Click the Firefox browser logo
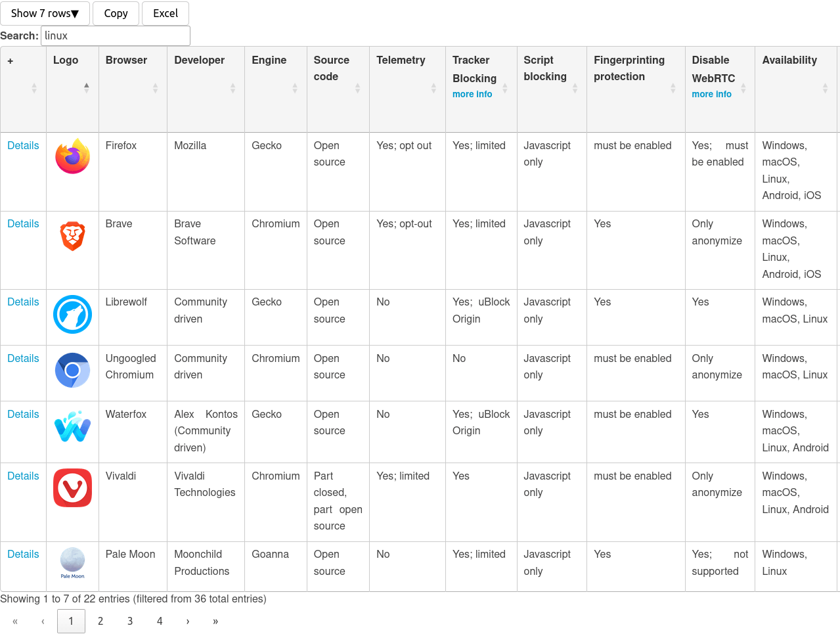 pos(72,156)
